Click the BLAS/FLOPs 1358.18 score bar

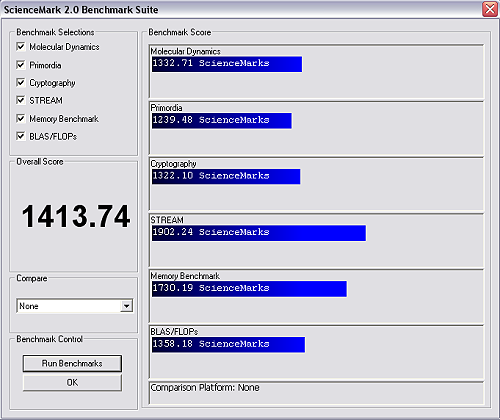(228, 345)
